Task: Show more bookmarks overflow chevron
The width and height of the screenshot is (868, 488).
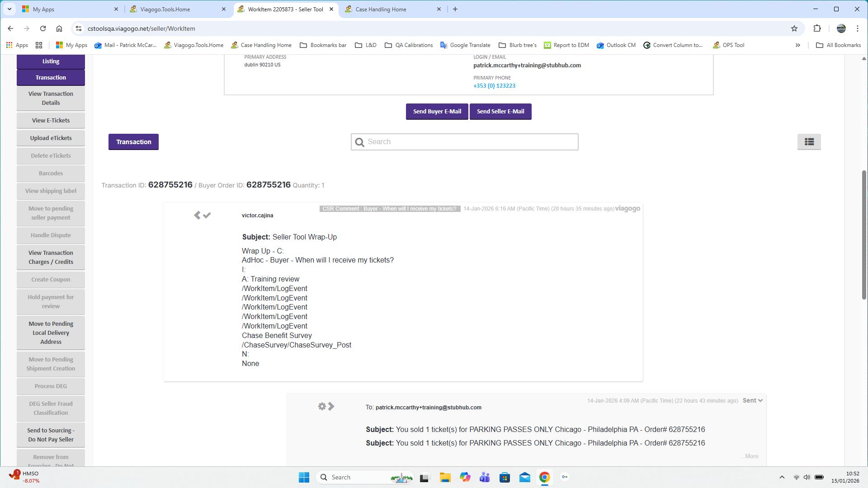Action: pyautogui.click(x=798, y=45)
